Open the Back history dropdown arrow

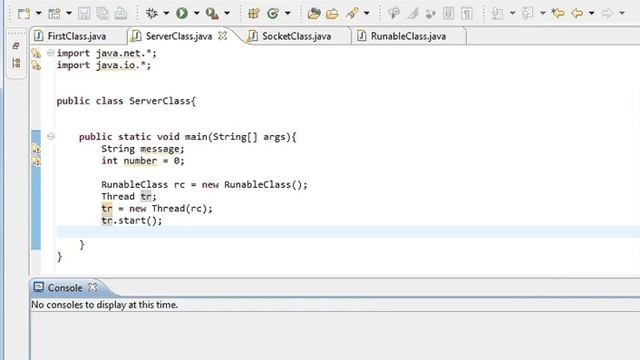(x=591, y=13)
